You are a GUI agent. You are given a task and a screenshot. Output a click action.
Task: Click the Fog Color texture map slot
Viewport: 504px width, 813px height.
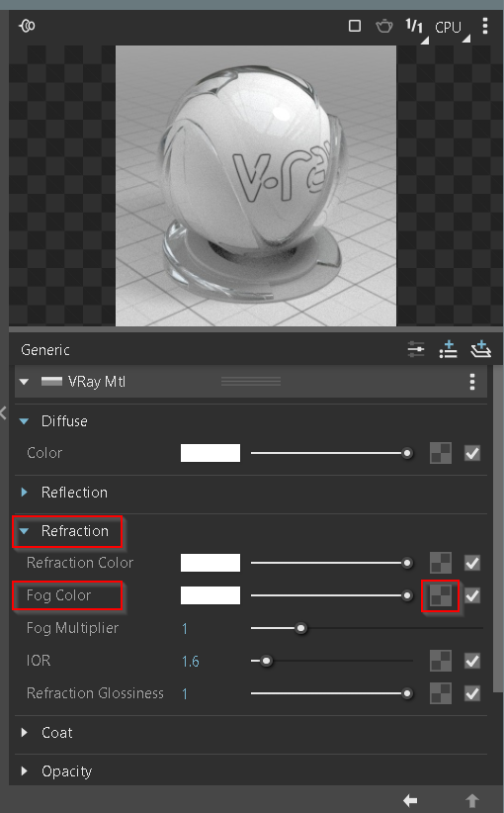click(x=441, y=595)
